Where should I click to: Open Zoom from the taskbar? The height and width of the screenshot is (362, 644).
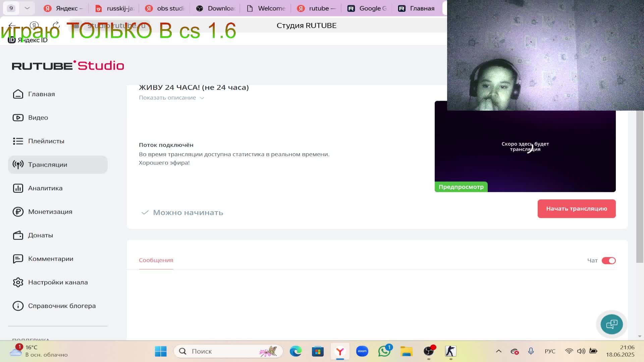pyautogui.click(x=362, y=351)
